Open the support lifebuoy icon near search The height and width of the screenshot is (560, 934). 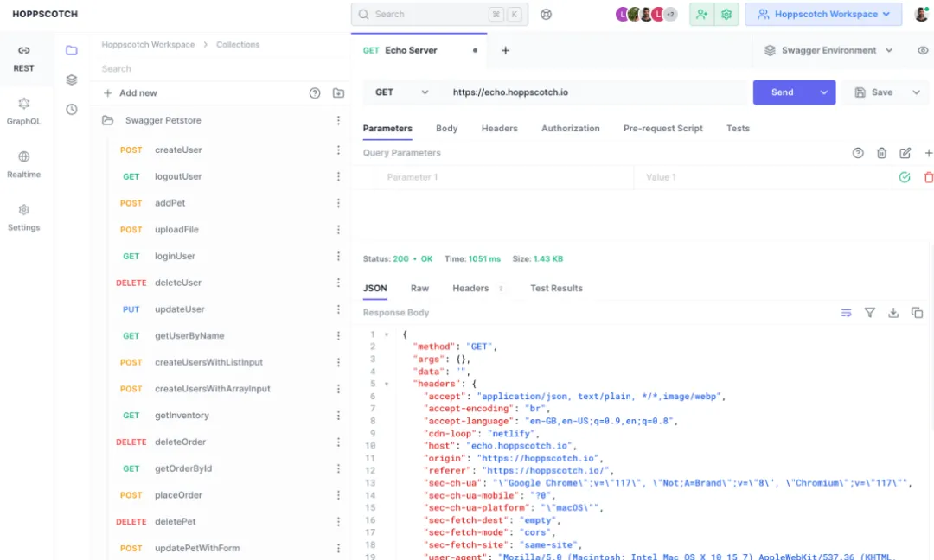pyautogui.click(x=546, y=15)
